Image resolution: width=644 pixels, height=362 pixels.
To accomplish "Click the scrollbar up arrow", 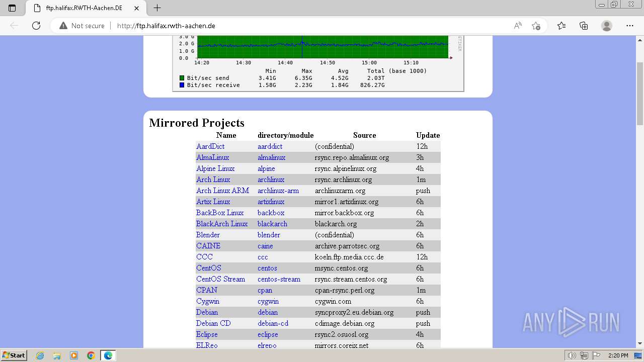I will click(640, 39).
